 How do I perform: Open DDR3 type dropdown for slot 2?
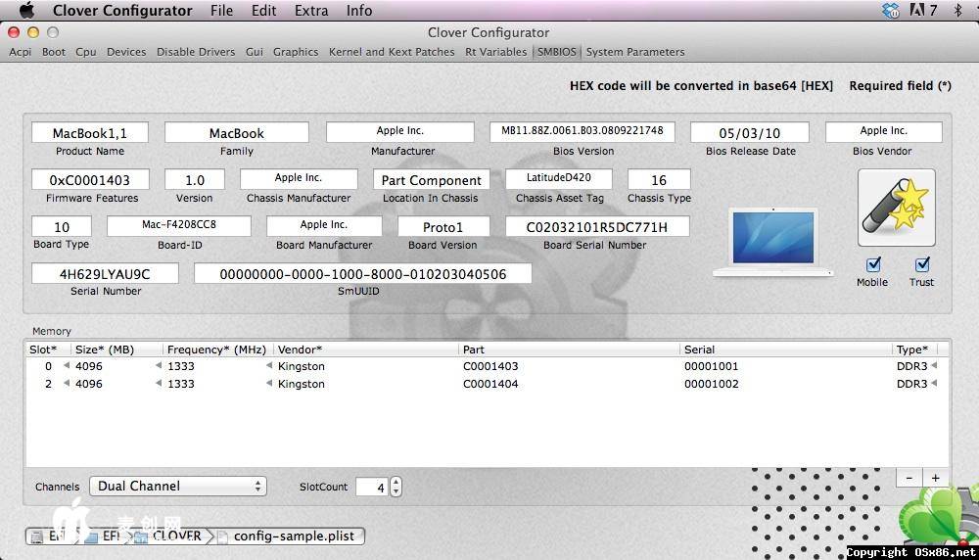934,384
